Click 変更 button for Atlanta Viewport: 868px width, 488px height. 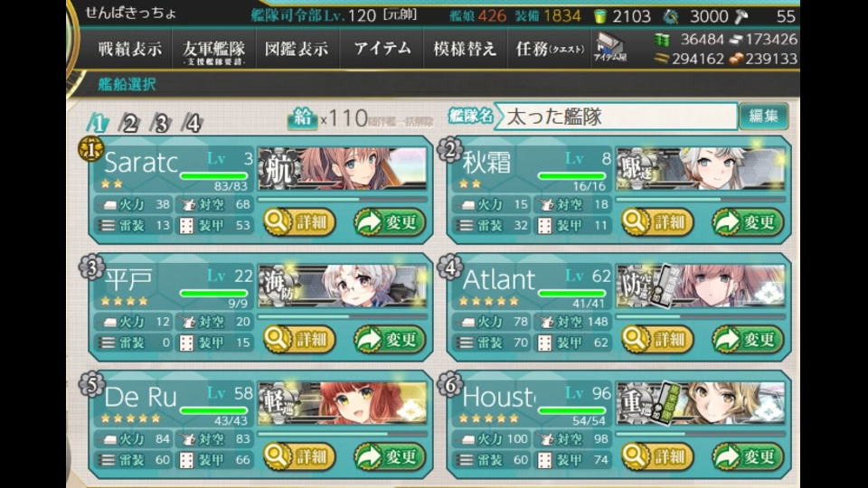click(x=748, y=339)
